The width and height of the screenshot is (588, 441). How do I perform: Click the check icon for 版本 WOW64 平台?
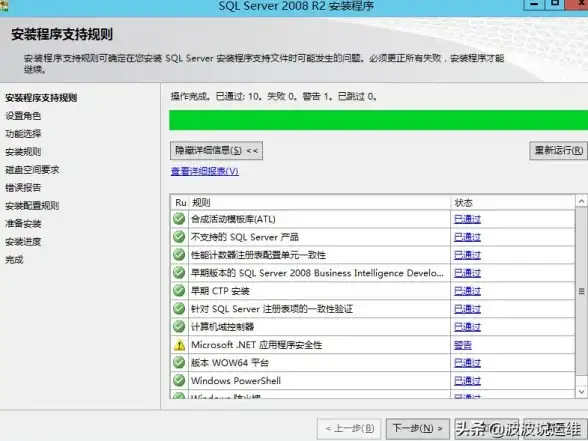pos(179,363)
